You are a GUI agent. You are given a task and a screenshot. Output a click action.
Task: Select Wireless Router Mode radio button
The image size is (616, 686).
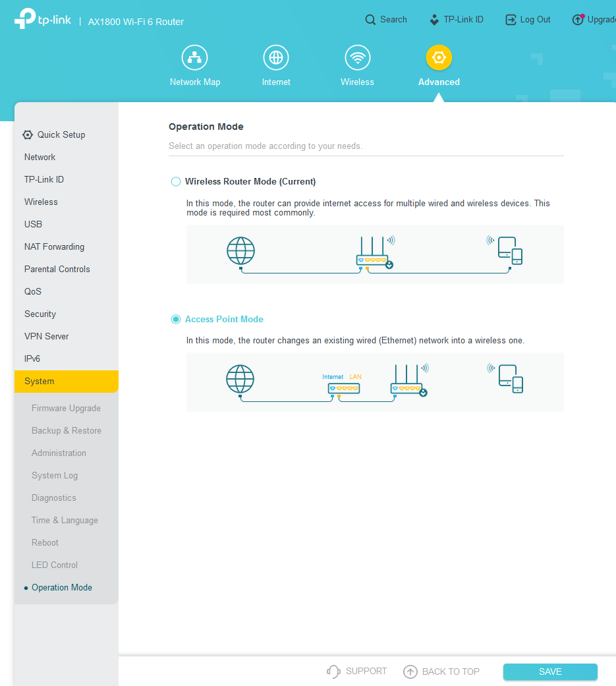pyautogui.click(x=176, y=182)
